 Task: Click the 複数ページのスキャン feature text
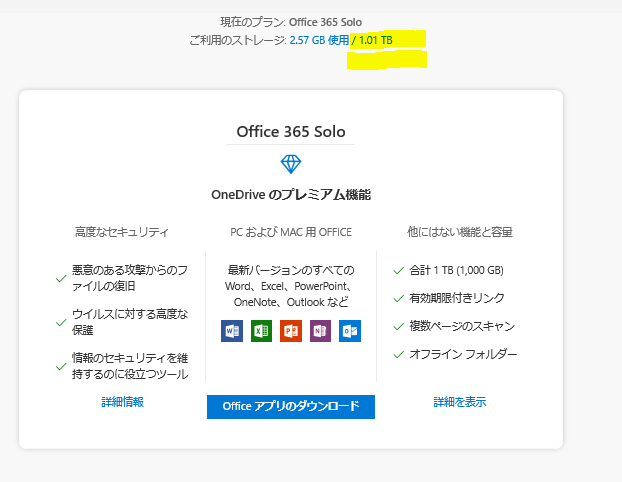coord(462,326)
